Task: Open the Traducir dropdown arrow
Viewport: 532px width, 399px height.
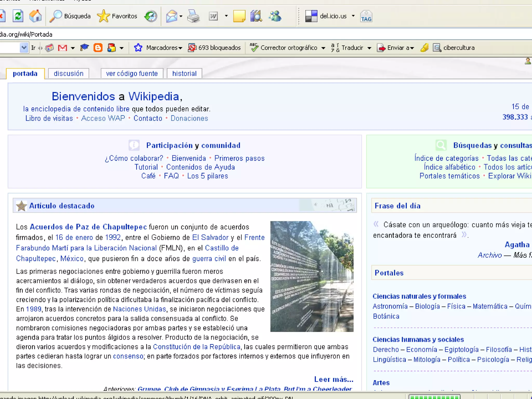Action: (x=369, y=48)
